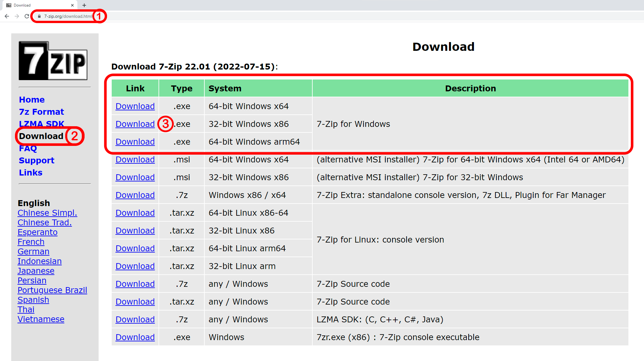This screenshot has width=644, height=361.
Task: Click the browser forward arrow
Action: click(17, 16)
